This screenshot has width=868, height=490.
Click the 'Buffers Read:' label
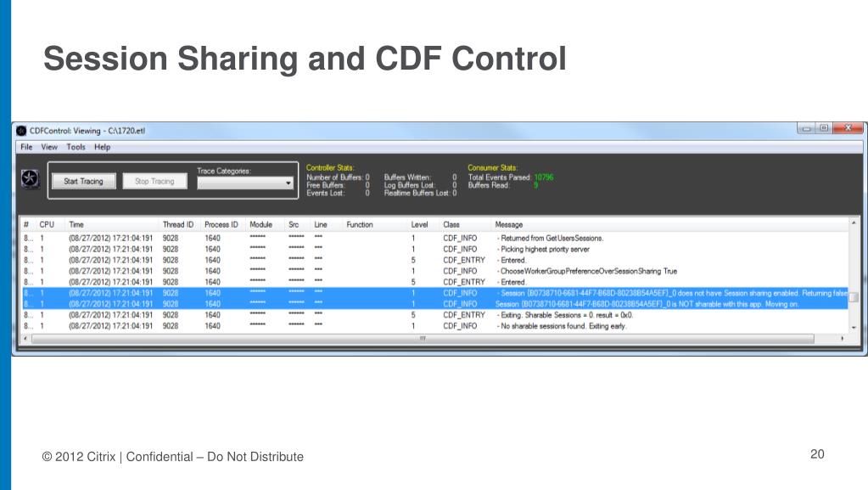click(x=489, y=185)
